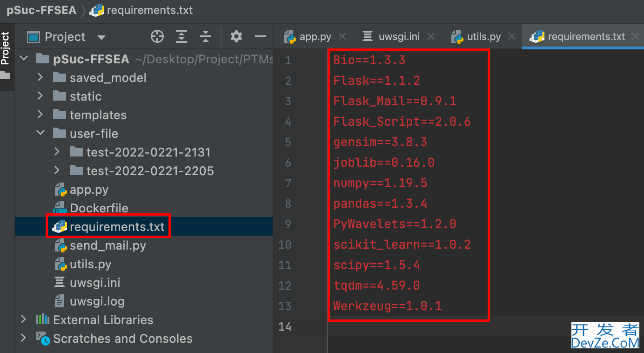Click the editor line Flask_Mail==0.9.1
The image size is (644, 353).
click(x=395, y=101)
